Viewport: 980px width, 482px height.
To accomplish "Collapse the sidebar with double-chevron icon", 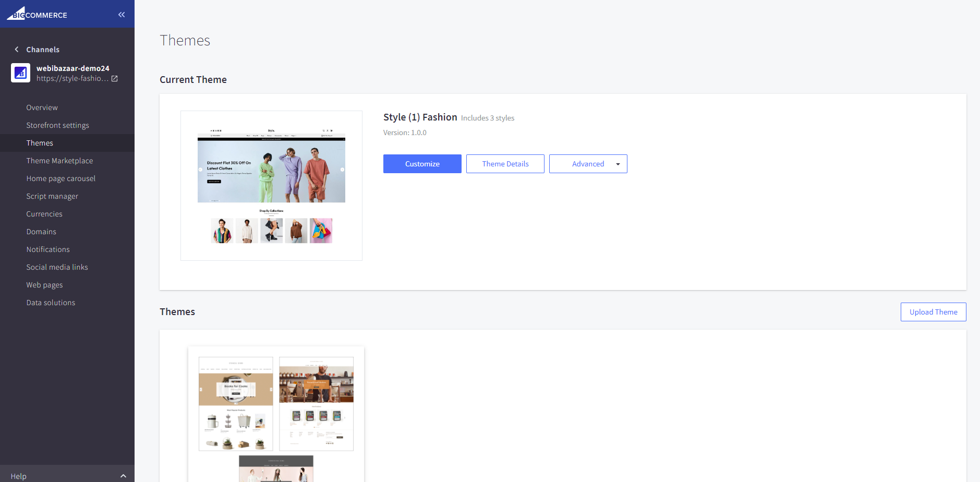I will pos(122,15).
